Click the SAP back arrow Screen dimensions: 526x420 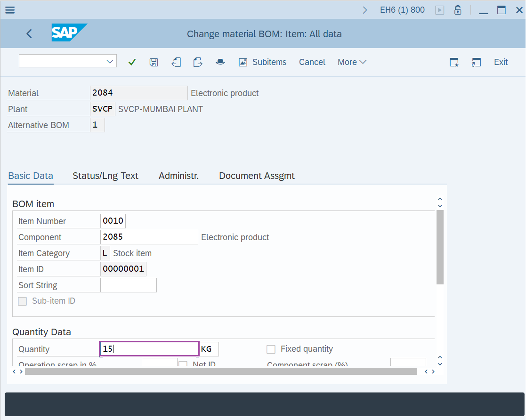[29, 34]
